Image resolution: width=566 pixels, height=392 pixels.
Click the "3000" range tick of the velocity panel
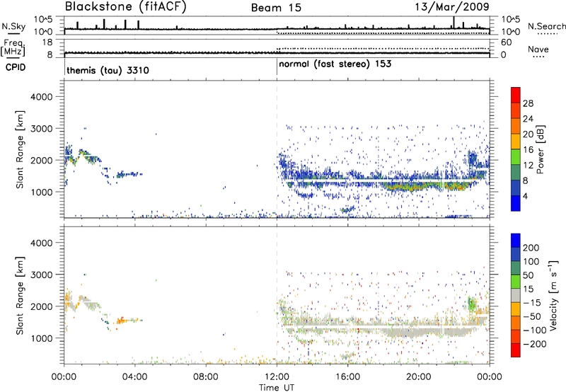(41, 275)
